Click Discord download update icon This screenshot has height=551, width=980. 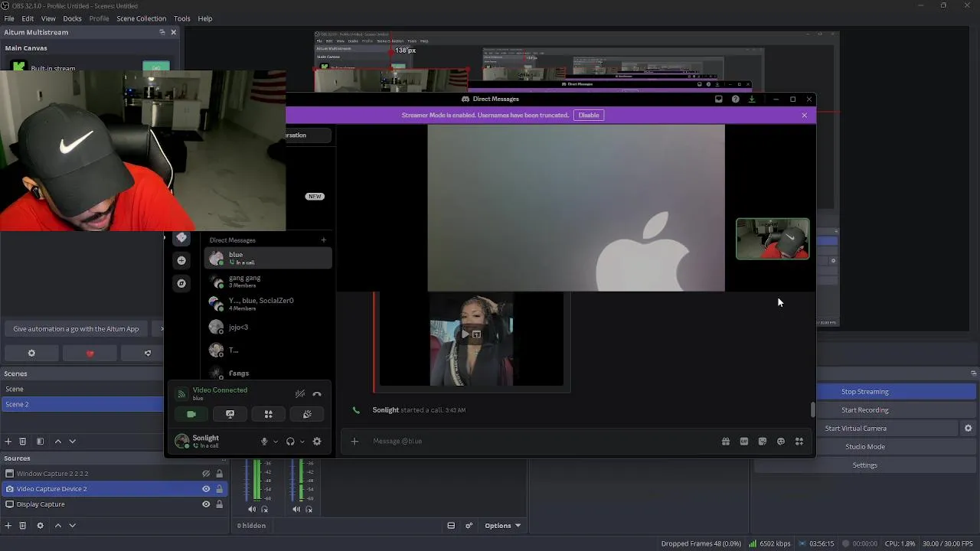click(752, 99)
